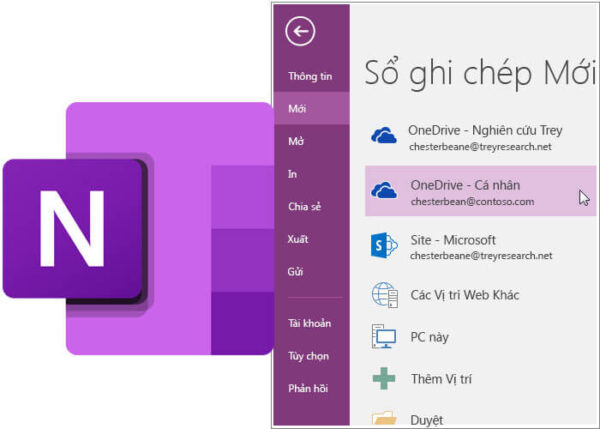
Task: Click the globe icon for other web locations
Action: click(x=385, y=295)
